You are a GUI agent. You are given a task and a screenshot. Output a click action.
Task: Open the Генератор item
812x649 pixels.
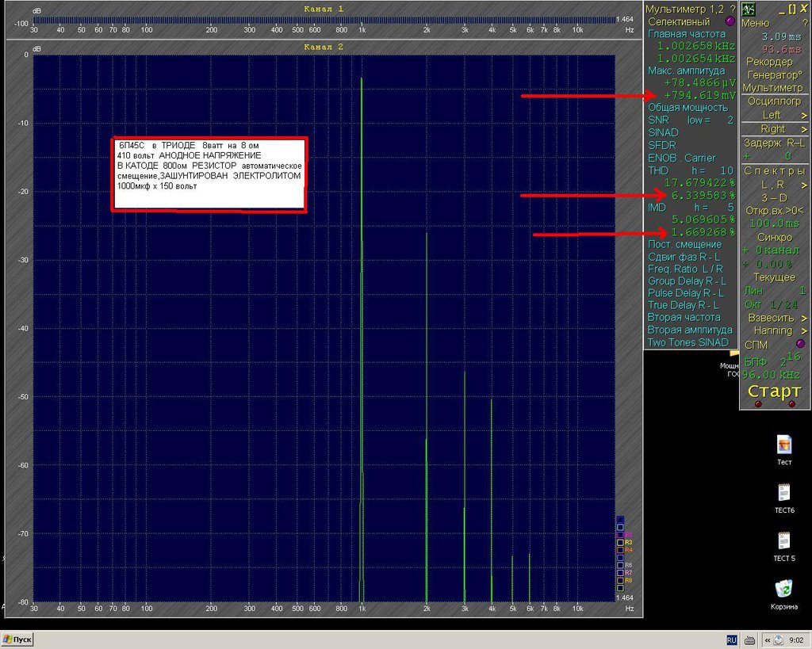tap(774, 75)
